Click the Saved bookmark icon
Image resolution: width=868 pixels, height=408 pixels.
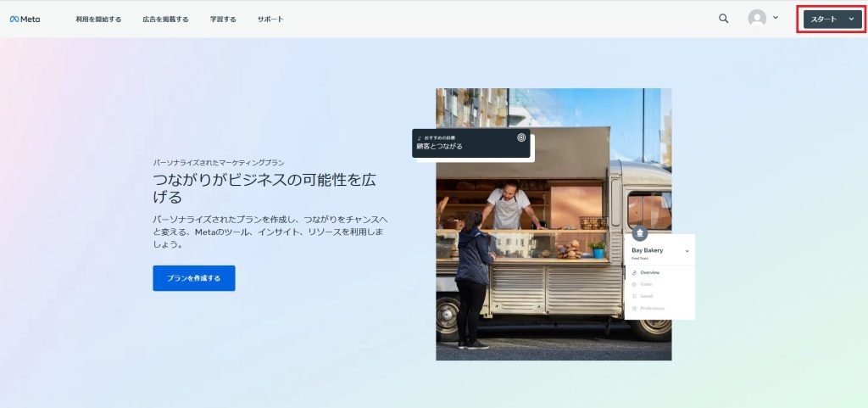635,296
